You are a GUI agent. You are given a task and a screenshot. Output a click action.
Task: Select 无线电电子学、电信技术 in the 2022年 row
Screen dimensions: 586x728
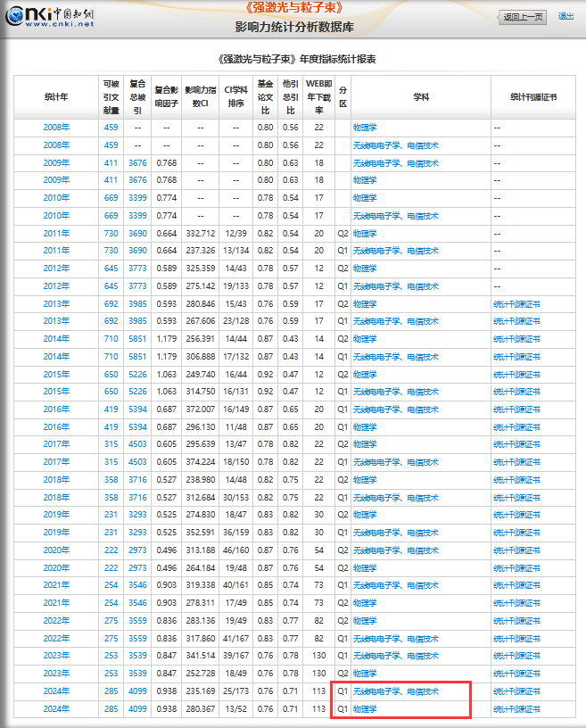pos(395,639)
